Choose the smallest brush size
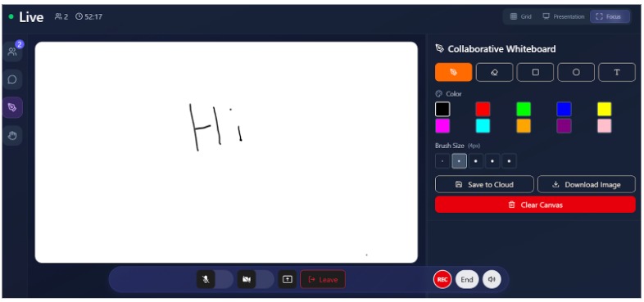 [442, 161]
